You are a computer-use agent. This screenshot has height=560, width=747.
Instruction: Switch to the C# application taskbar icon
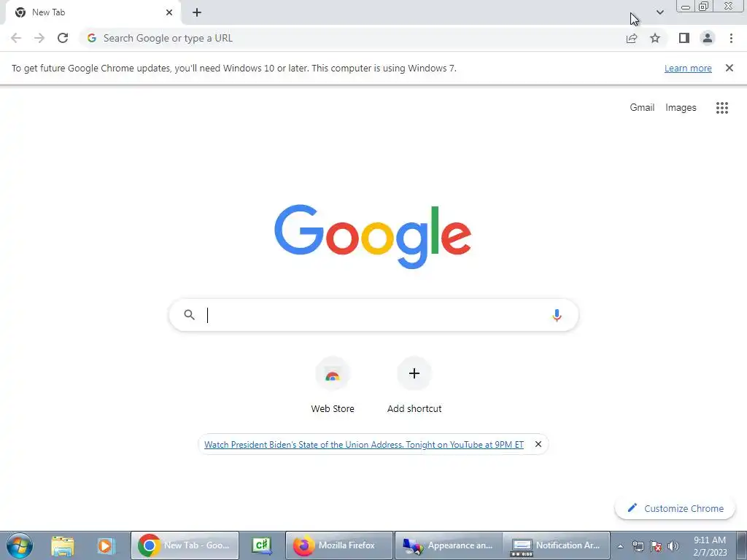point(262,545)
